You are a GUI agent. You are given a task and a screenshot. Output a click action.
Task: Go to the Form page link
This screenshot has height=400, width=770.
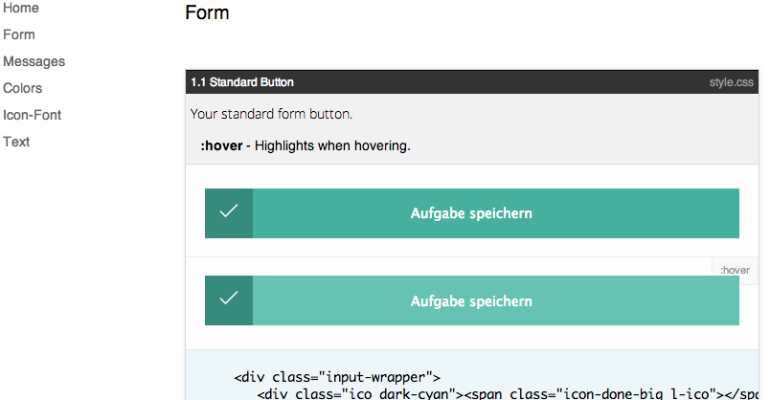tap(19, 35)
